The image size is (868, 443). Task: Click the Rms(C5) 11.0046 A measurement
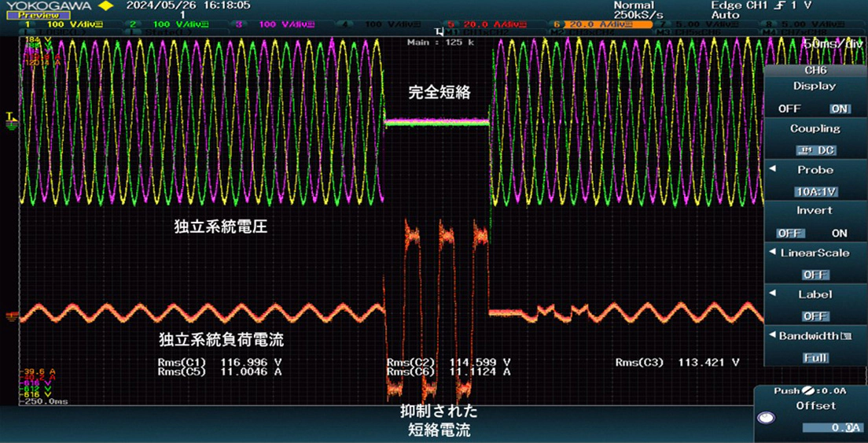[x=220, y=372]
